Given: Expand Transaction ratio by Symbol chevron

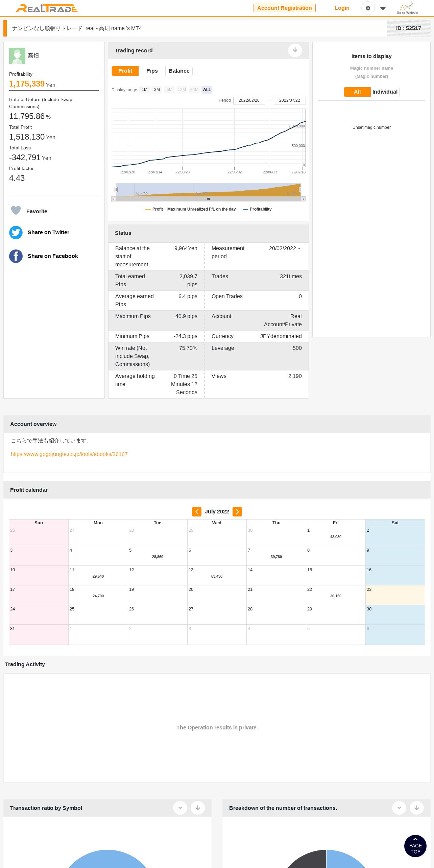Looking at the screenshot, I should point(180,808).
